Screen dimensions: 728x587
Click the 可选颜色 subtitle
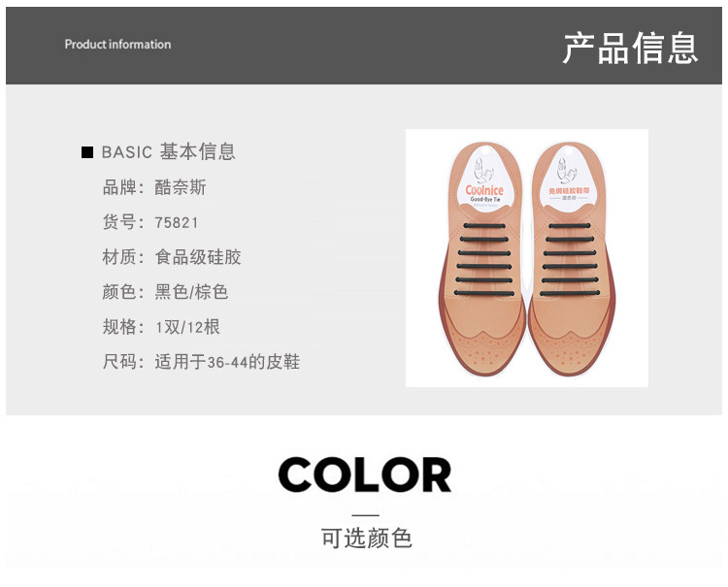tap(366, 538)
